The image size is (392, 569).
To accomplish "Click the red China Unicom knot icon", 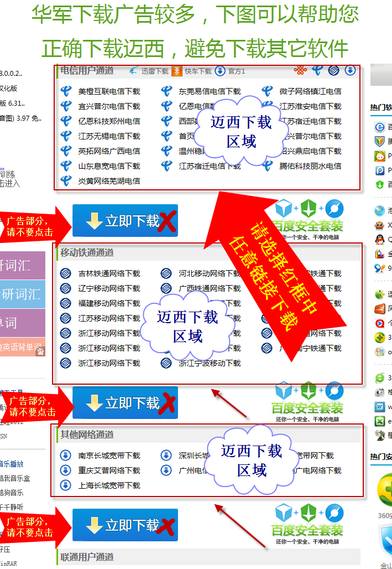I will pyautogui.click(x=300, y=70).
